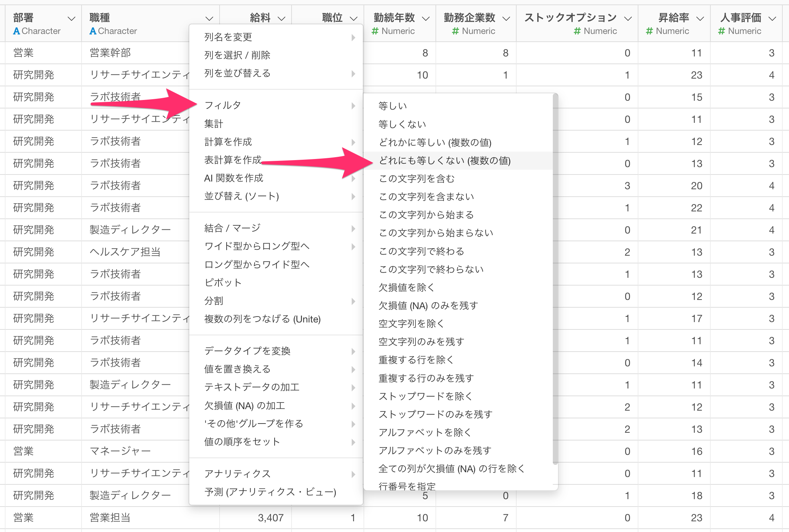Choose この文字列を含む filter option
The width and height of the screenshot is (789, 532).
[416, 179]
